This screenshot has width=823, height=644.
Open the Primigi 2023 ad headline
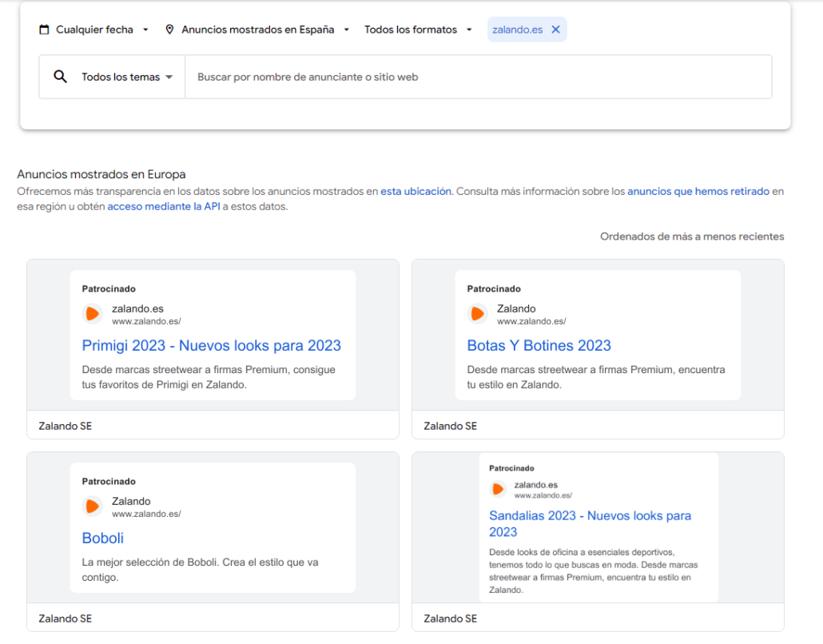point(211,346)
